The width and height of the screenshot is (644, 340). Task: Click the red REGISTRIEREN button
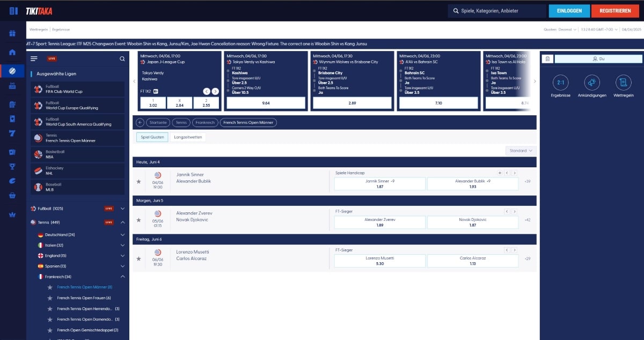pos(615,11)
